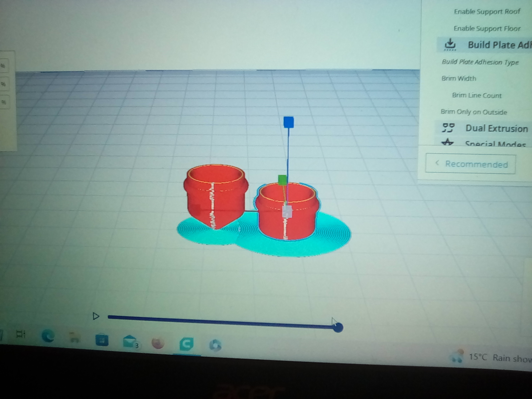This screenshot has height=399, width=532.
Task: Select the green Y-axis move handle
Action: [x=282, y=180]
